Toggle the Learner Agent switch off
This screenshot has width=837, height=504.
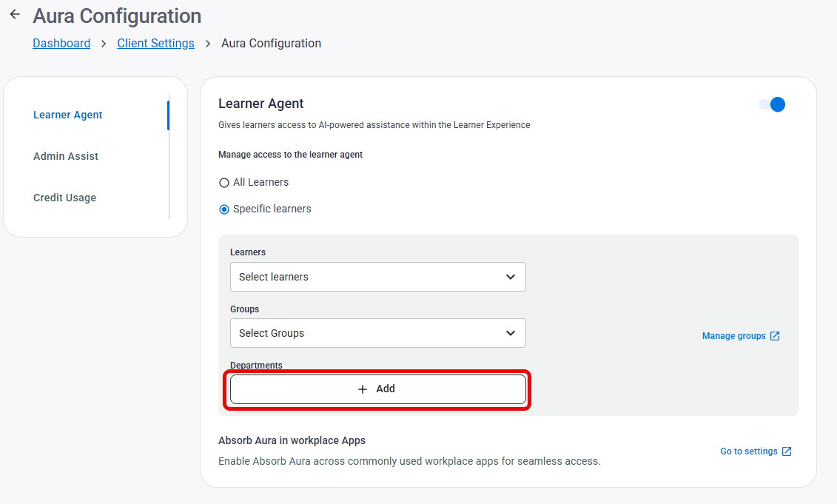point(772,104)
